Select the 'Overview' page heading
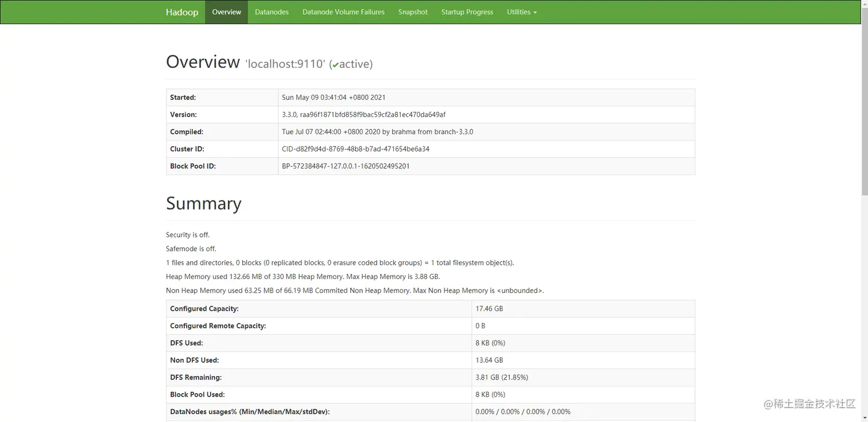 [x=203, y=62]
